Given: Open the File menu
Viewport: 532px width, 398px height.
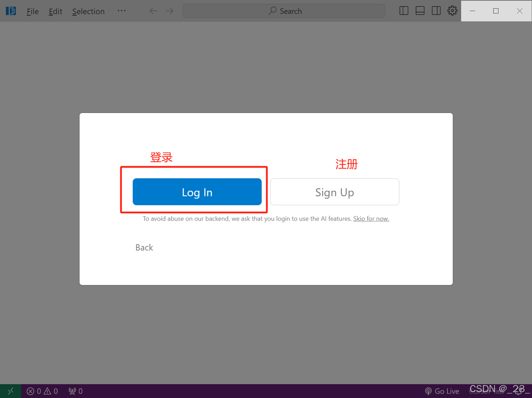Looking at the screenshot, I should click(32, 11).
